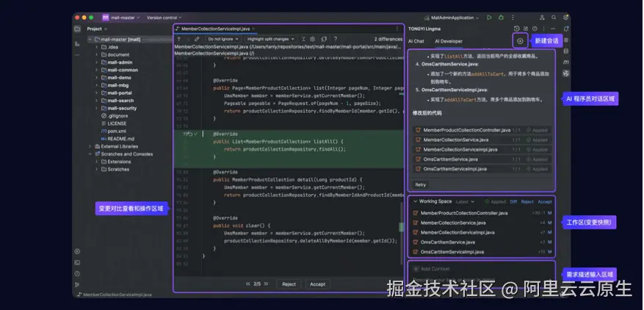Minimize the TONGYI Lingma tool window
The height and width of the screenshot is (310, 644).
[x=553, y=29]
